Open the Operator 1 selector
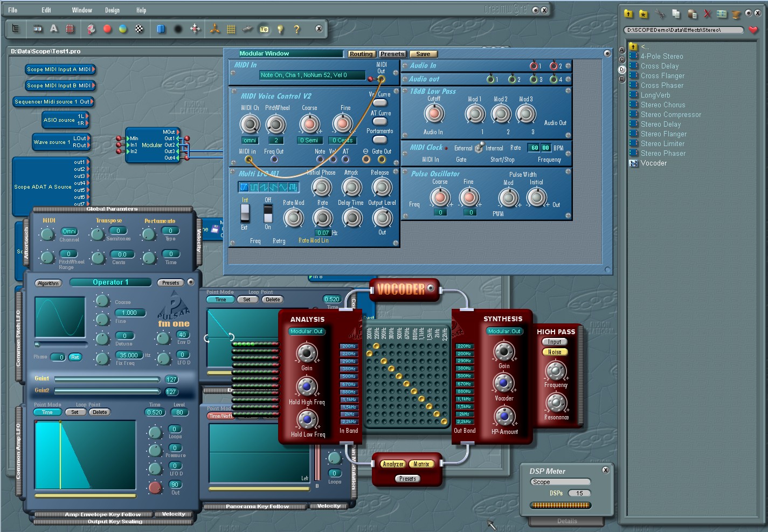Image resolution: width=768 pixels, height=532 pixels. tap(110, 282)
